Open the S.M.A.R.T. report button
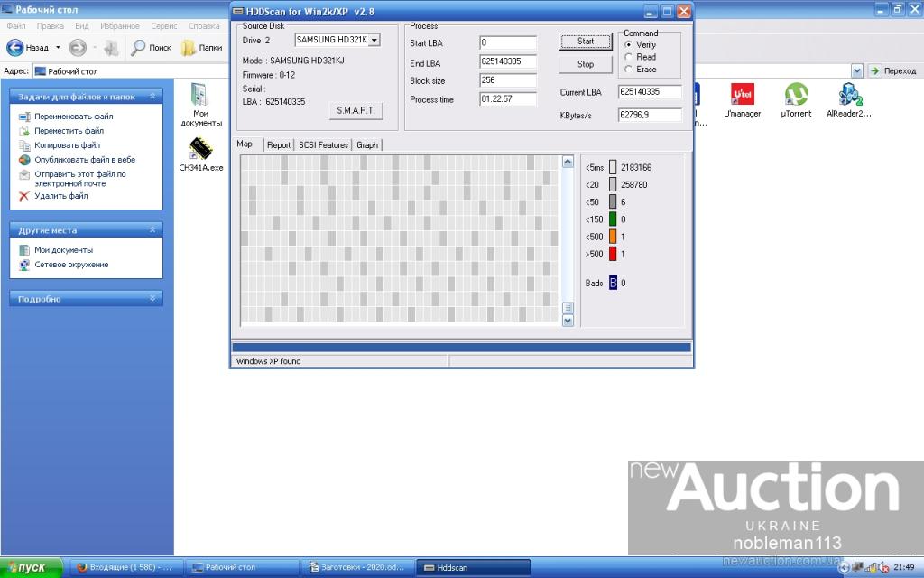The height and width of the screenshot is (578, 924). pos(356,111)
